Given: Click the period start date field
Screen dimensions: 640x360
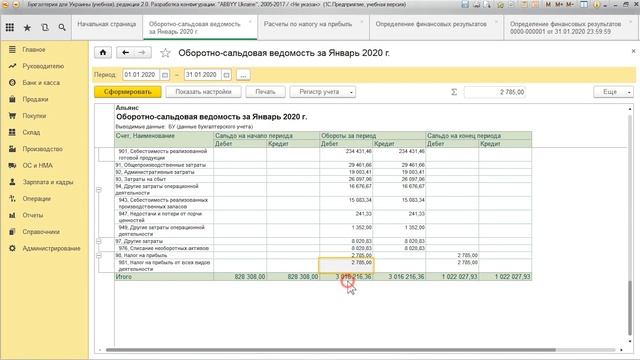Looking at the screenshot, I should pos(141,75).
